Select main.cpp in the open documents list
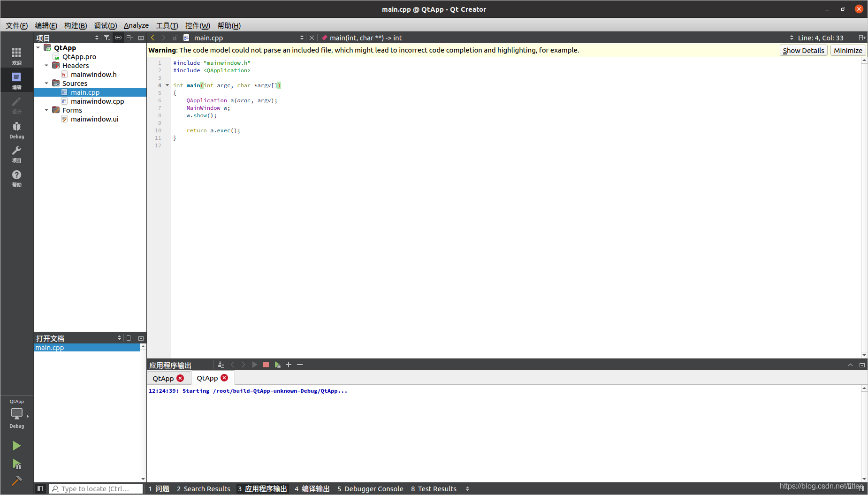 tap(87, 348)
